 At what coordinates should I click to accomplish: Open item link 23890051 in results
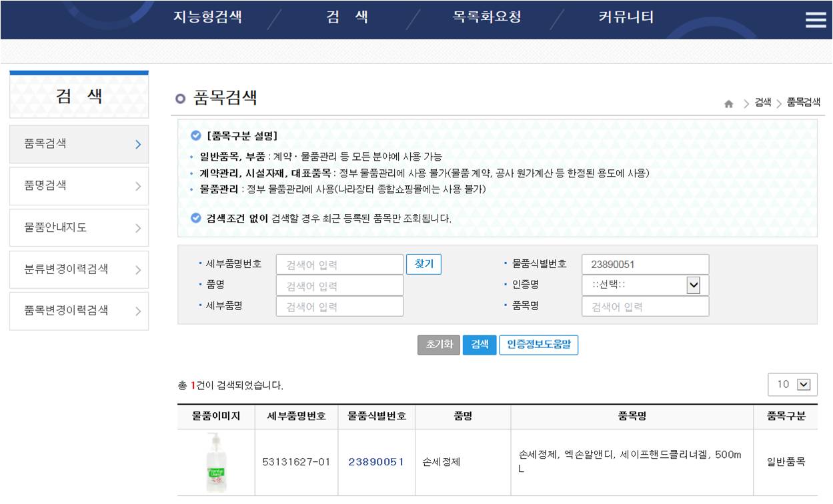pyautogui.click(x=376, y=462)
